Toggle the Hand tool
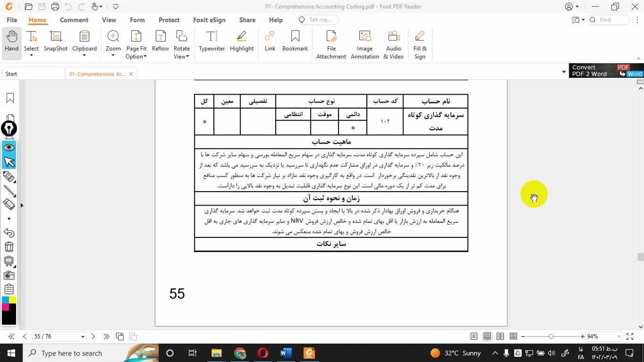This screenshot has height=362, width=644. 11,41
